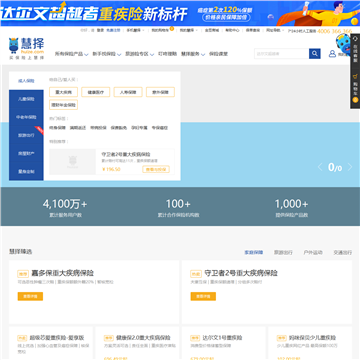
Task: Open 守卫者2号重大疾病保险 card title
Action: tap(241, 273)
